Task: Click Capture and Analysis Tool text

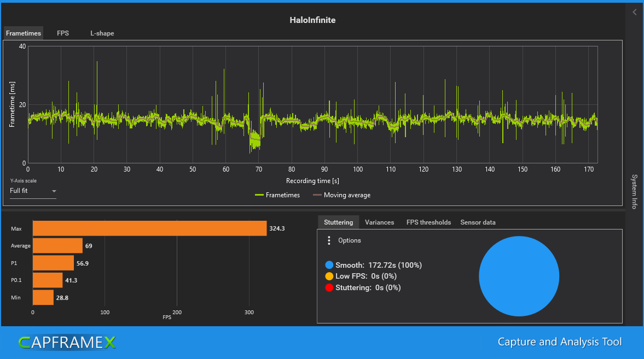Action: (x=560, y=342)
